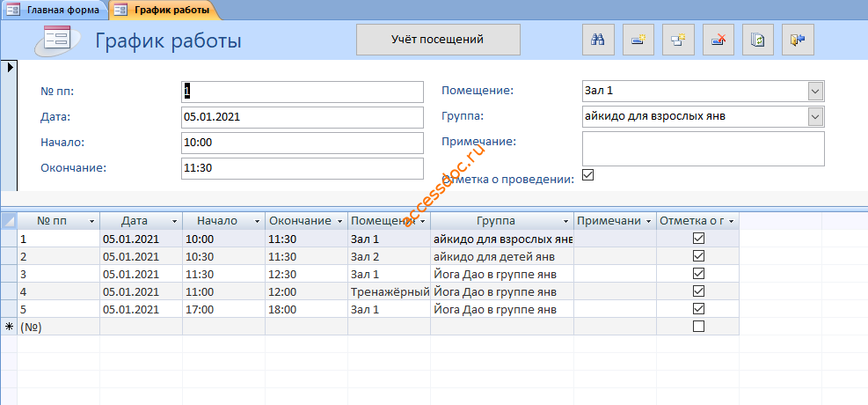Click the Учёт посещений button
Viewport: 868px width, 405px height.
(x=438, y=40)
